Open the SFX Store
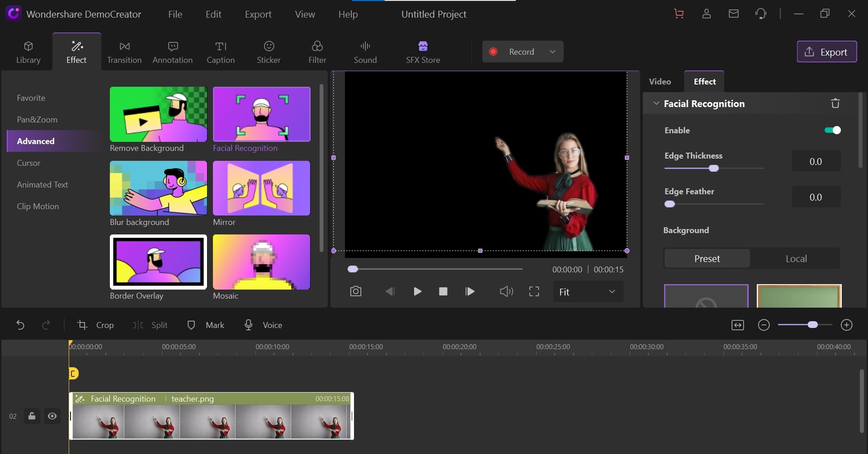 tap(423, 52)
